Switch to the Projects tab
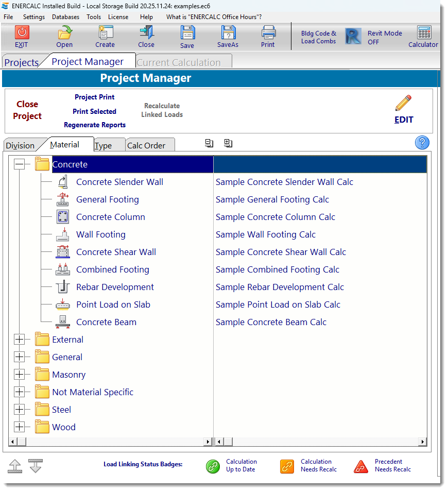 coord(21,62)
